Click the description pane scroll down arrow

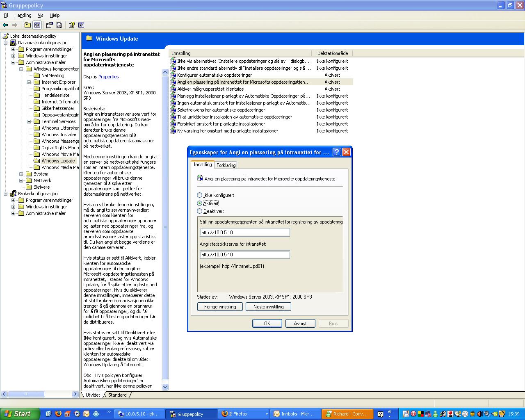165,387
